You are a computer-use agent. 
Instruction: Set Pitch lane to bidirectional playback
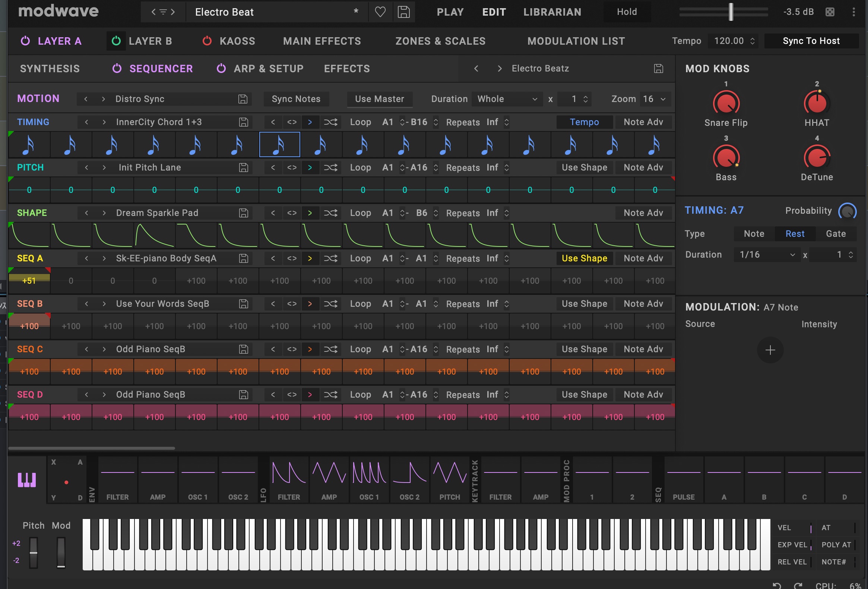coord(292,168)
